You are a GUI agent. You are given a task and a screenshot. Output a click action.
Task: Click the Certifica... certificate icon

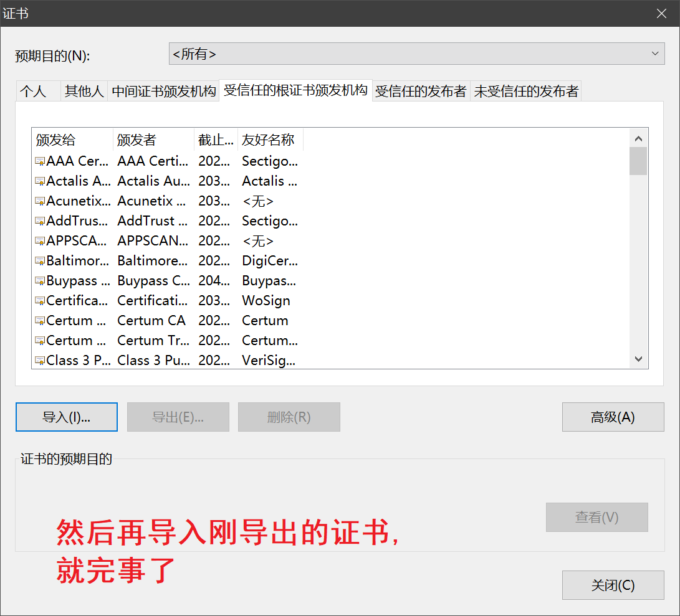tap(40, 301)
